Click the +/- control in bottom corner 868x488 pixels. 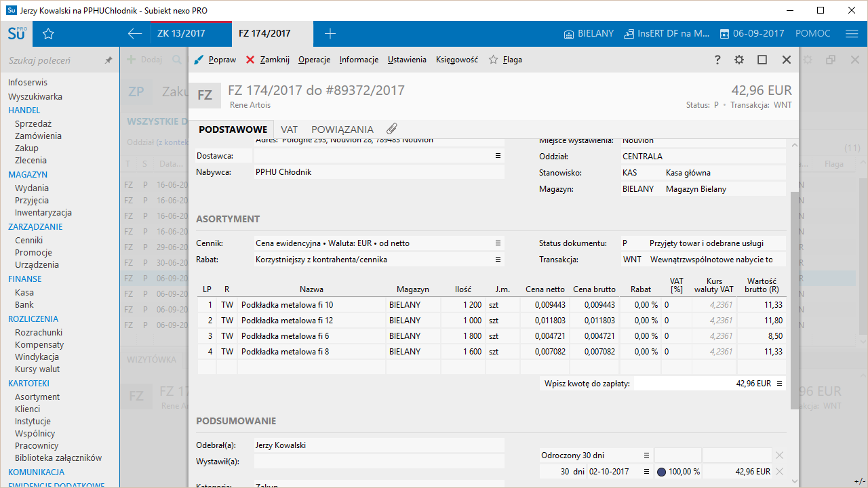tap(859, 481)
